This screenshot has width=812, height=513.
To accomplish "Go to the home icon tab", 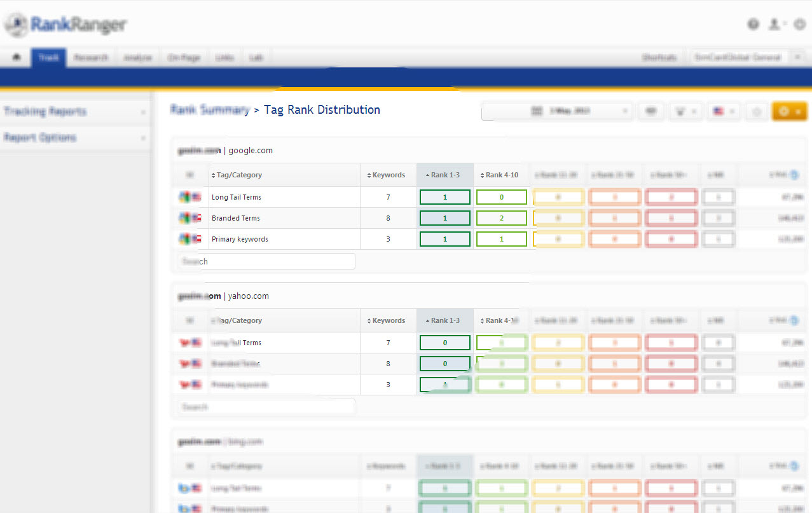I will coord(16,57).
